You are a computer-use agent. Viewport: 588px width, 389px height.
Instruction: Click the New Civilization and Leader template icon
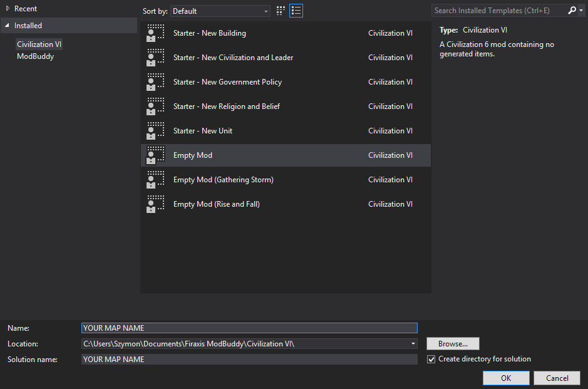[x=155, y=58]
